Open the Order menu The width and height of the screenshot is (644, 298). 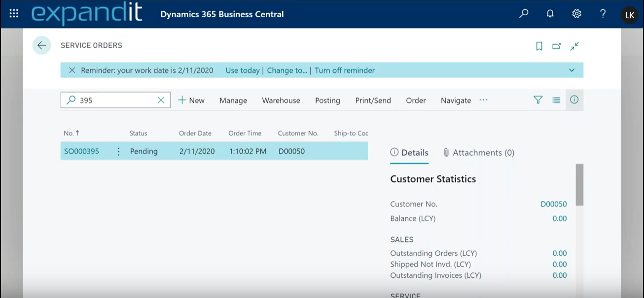[416, 100]
